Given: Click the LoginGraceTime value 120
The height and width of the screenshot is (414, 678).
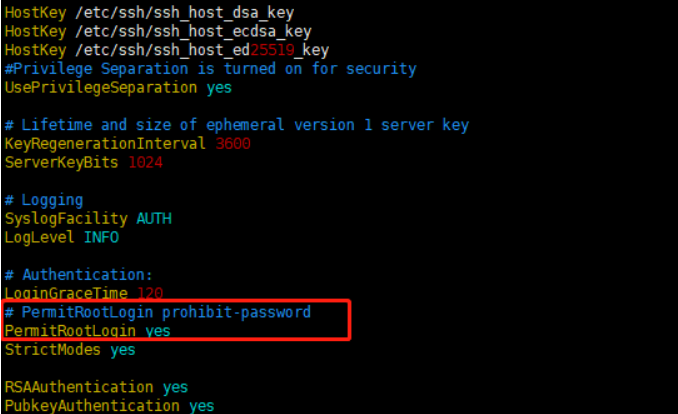Looking at the screenshot, I should (149, 293).
